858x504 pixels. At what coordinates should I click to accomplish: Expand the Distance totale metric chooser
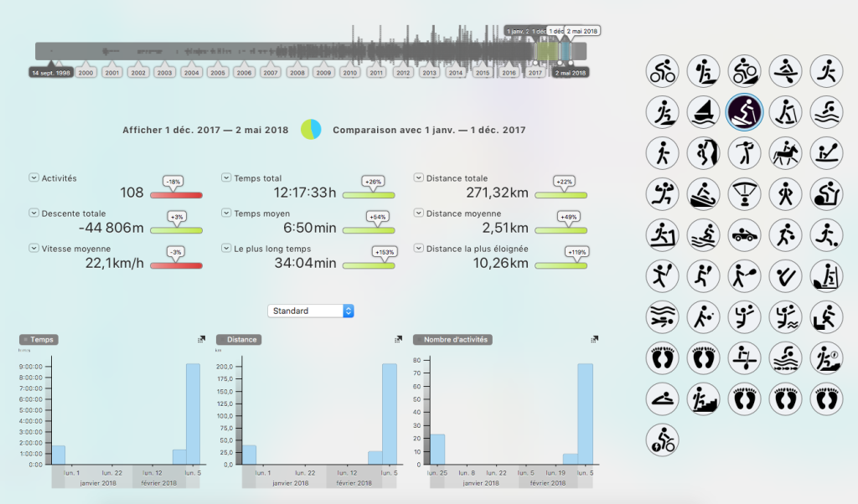[419, 177]
